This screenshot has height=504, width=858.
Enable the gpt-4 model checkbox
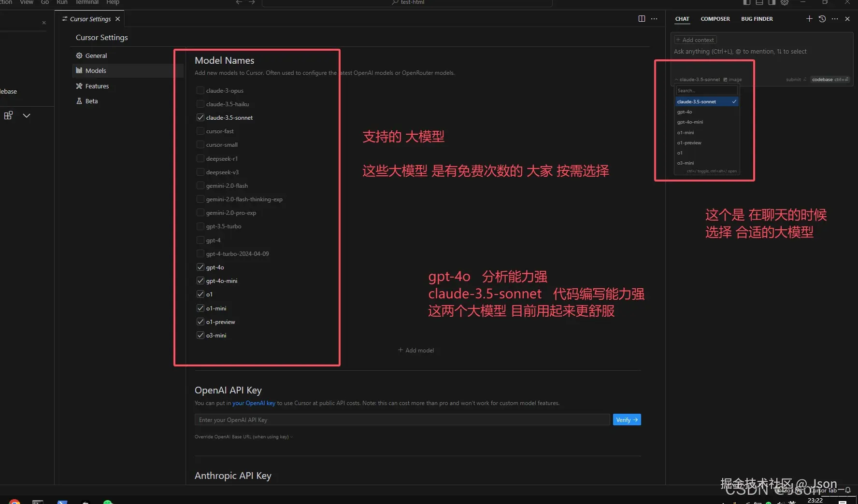(200, 240)
